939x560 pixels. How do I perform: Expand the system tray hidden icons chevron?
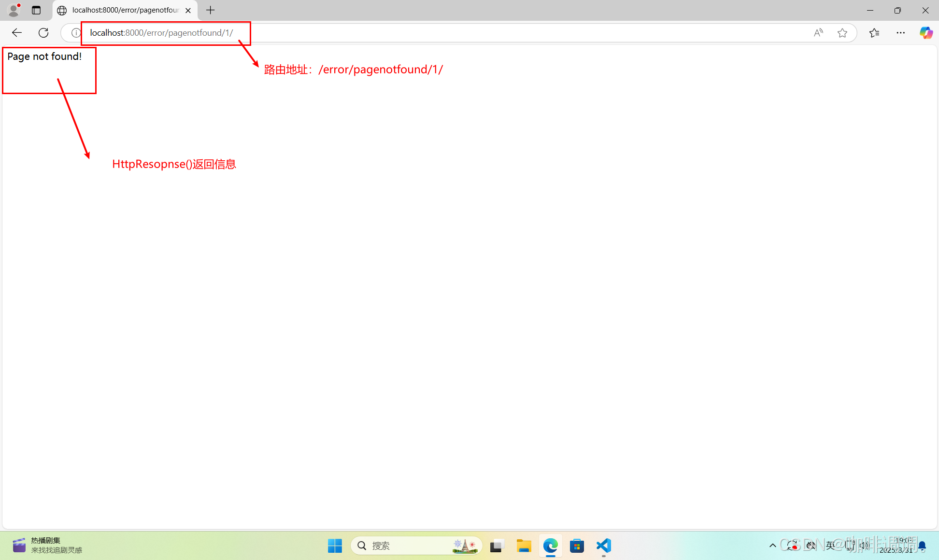click(x=772, y=546)
